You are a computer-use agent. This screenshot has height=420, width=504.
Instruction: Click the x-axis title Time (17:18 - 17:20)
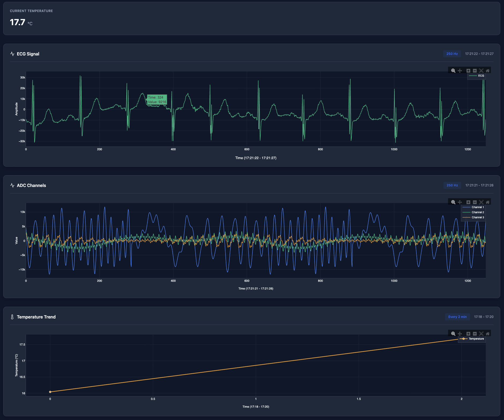coord(256,407)
